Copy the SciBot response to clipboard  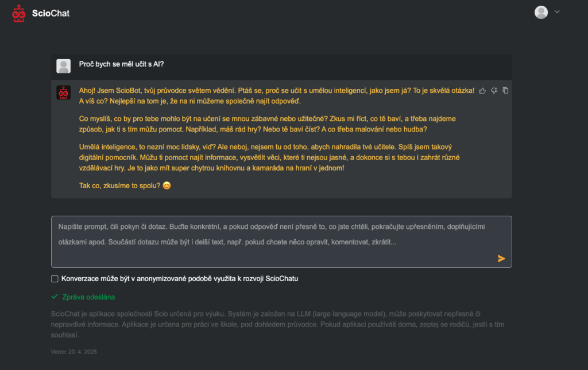(x=505, y=90)
